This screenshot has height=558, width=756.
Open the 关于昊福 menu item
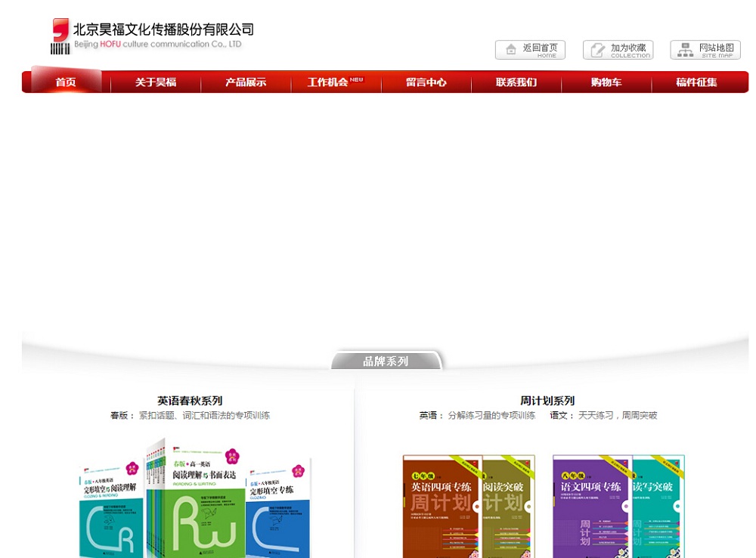(156, 82)
